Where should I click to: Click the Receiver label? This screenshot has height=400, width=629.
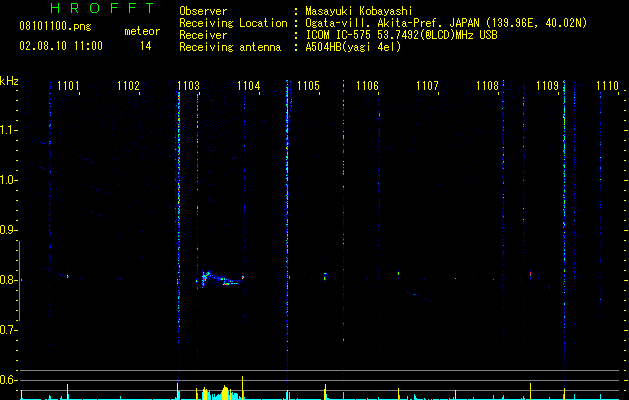click(203, 35)
